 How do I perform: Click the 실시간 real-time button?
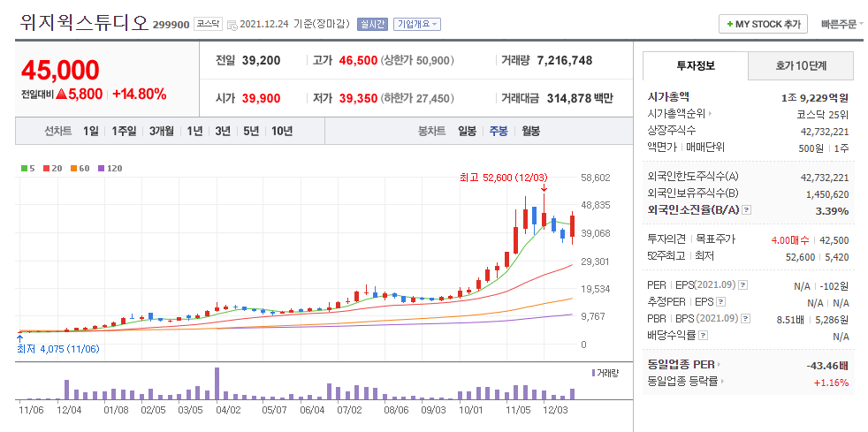(372, 24)
